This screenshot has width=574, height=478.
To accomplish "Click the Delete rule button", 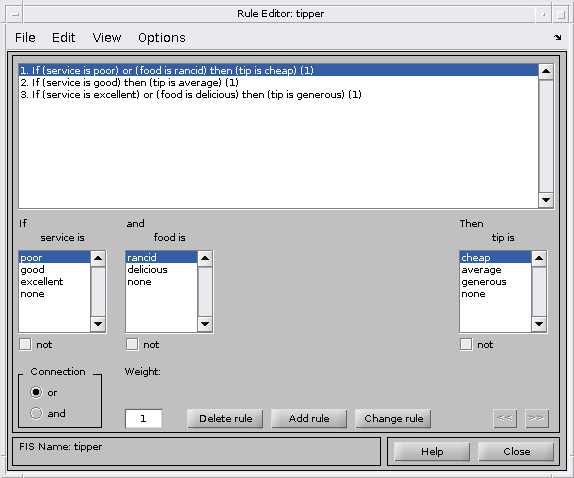I will point(225,418).
